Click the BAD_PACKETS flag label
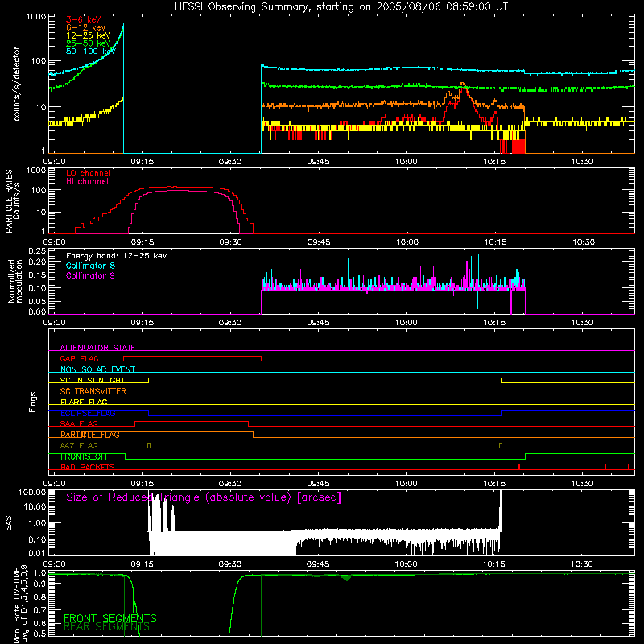The image size is (644, 644). [88, 467]
